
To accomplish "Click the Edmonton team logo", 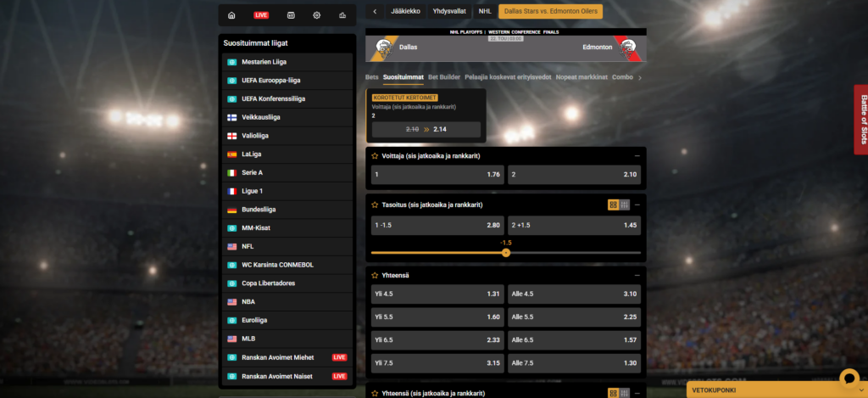I will tap(628, 48).
